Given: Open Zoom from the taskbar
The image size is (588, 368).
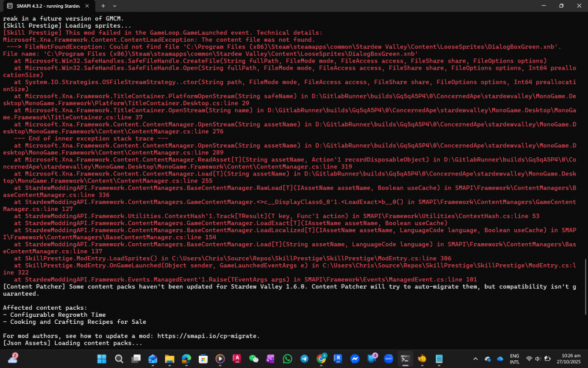Looking at the screenshot, I should pyautogui.click(x=389, y=359).
